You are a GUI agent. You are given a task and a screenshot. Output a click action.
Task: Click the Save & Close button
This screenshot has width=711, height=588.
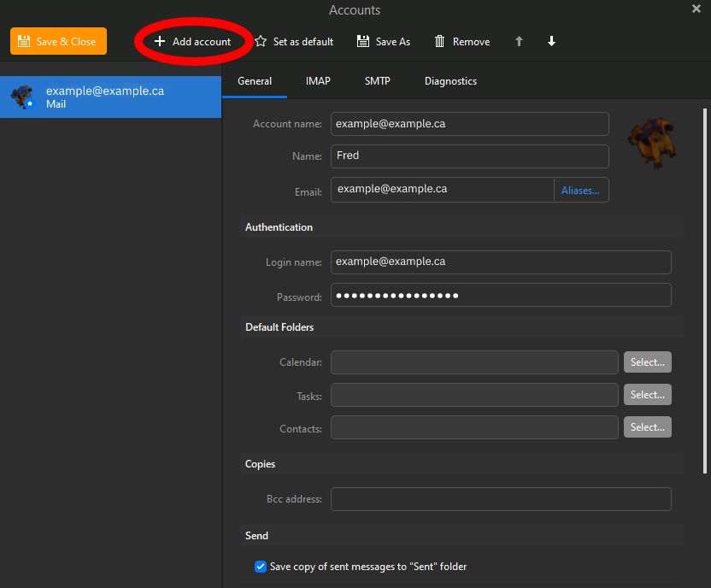pos(58,41)
